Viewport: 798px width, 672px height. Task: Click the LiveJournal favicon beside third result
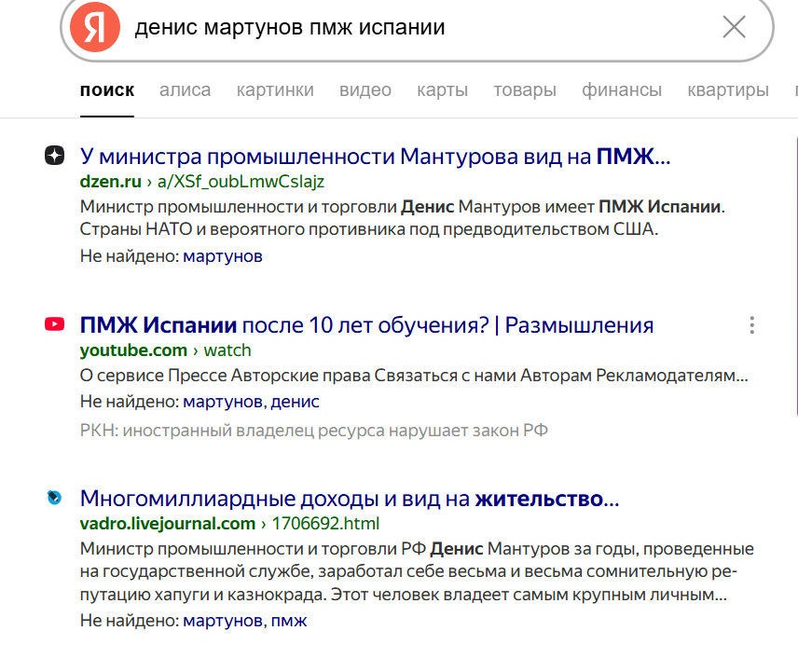[54, 497]
